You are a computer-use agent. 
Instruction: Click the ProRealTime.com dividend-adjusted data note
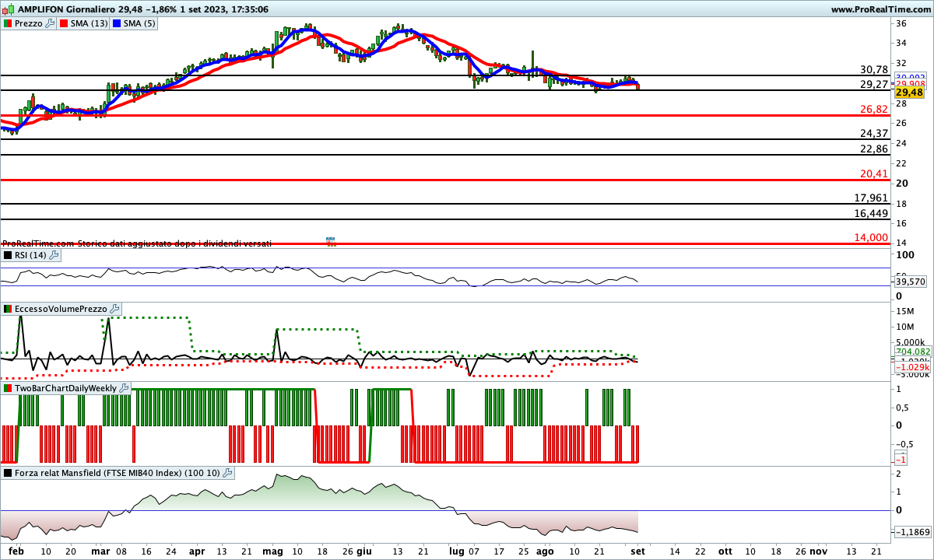pyautogui.click(x=137, y=243)
